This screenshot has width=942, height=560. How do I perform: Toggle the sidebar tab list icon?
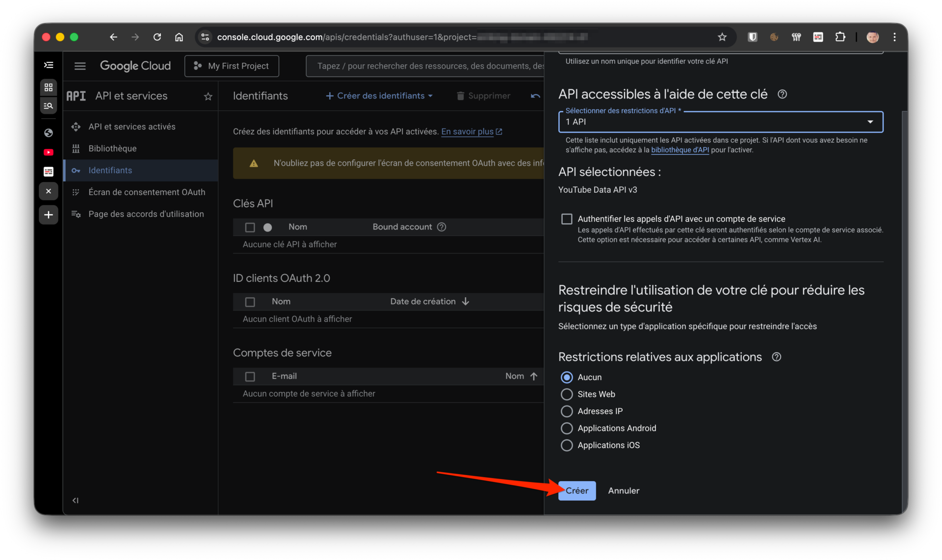[x=49, y=65]
